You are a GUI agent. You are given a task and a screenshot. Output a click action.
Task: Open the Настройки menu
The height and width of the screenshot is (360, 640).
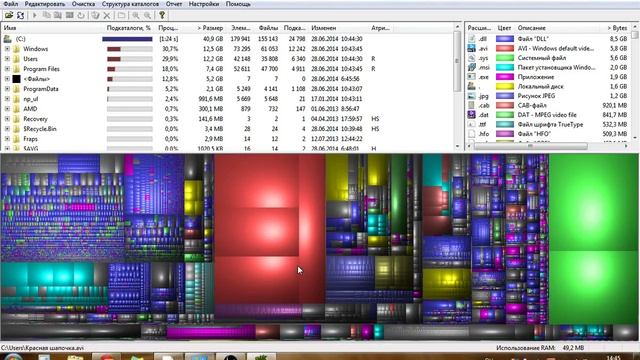coord(204,4)
